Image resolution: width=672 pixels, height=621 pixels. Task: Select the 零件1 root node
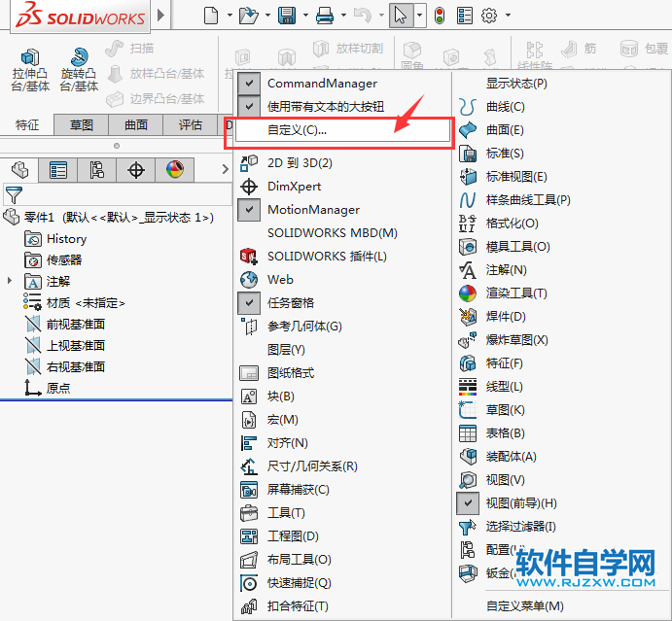click(x=108, y=217)
